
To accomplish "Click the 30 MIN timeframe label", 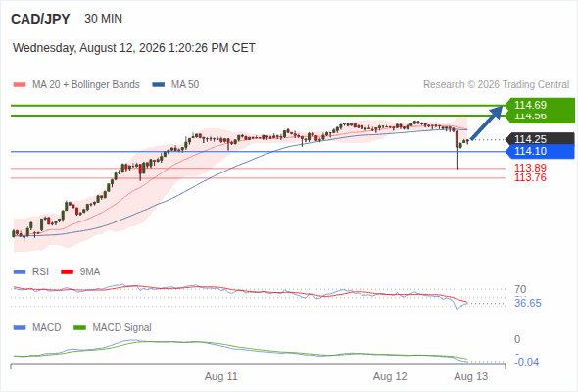I will click(x=103, y=19).
